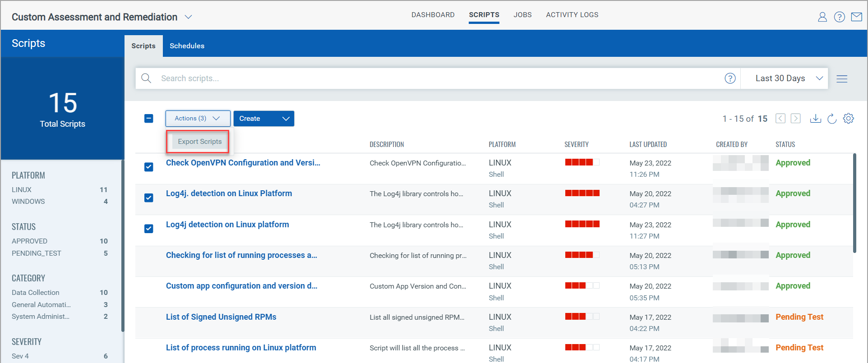
Task: Go to next page arrow
Action: pos(796,119)
